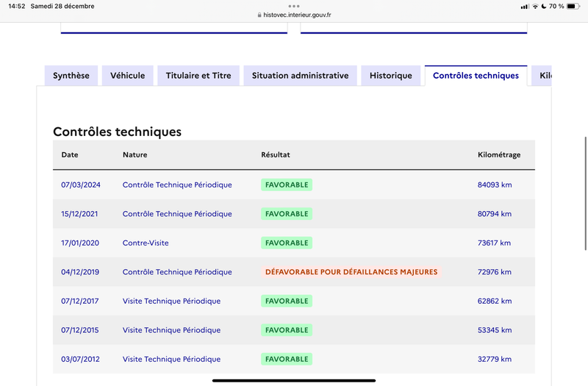
Task: Go to the Historique tab
Action: pyautogui.click(x=391, y=76)
